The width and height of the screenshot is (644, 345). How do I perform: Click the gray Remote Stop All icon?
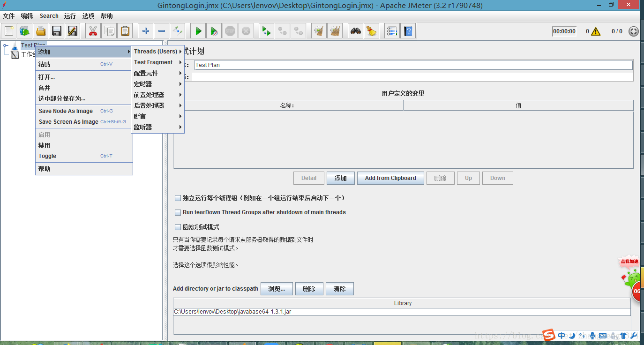coord(283,31)
